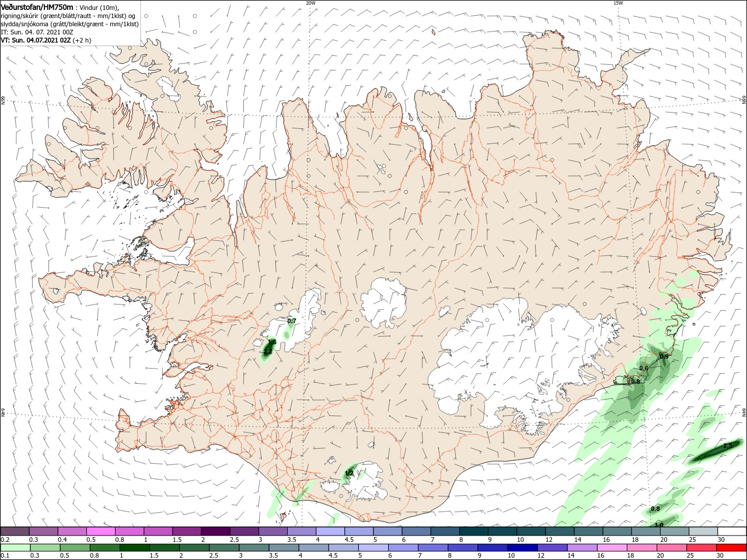Click the 0.6 rainfall label in the southeast

(x=644, y=368)
